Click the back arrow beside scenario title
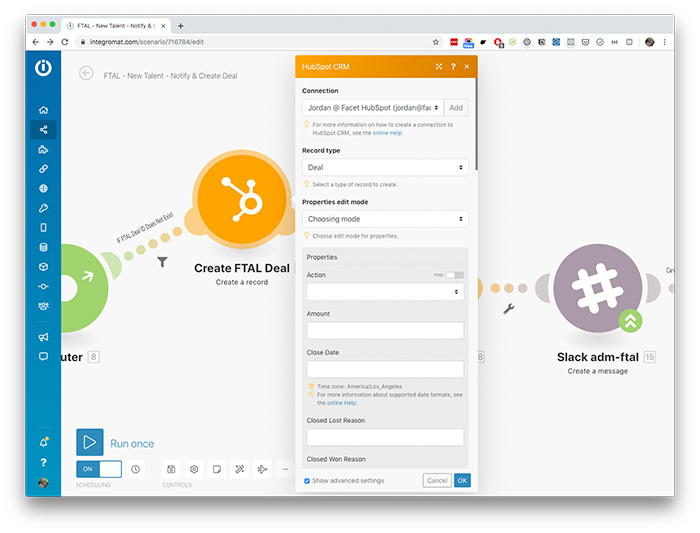 (x=86, y=73)
